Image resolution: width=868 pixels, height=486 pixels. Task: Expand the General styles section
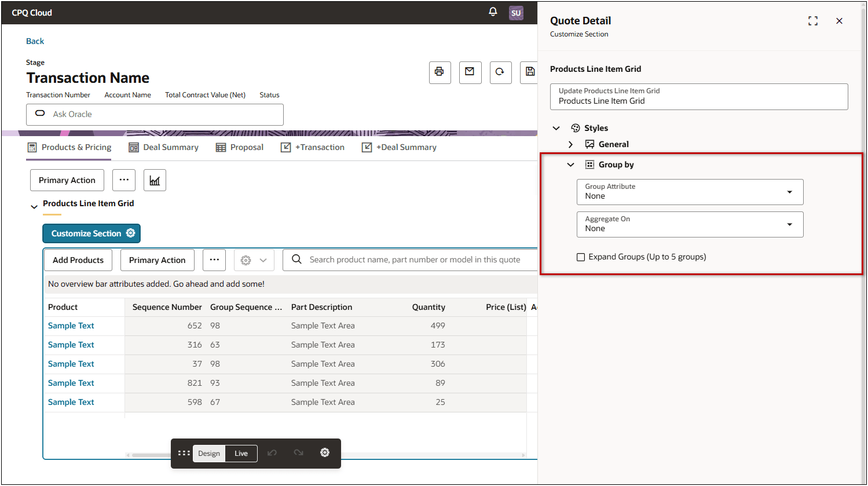point(571,144)
